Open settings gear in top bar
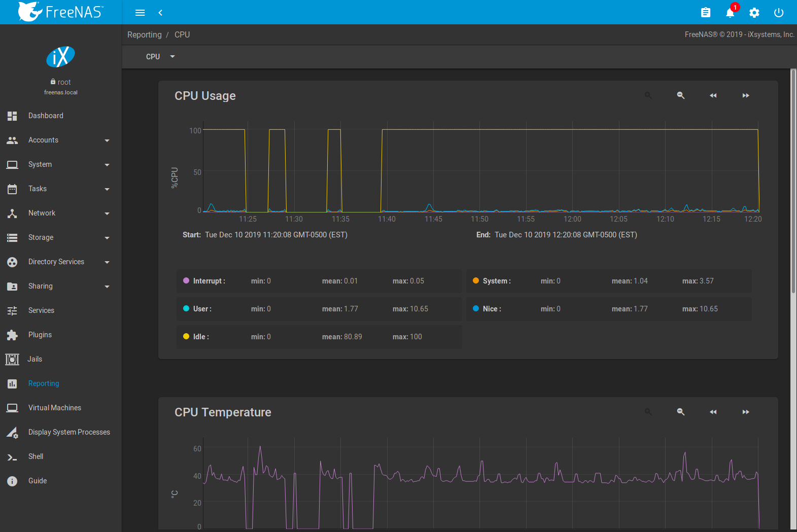This screenshot has height=532, width=797. tap(754, 13)
